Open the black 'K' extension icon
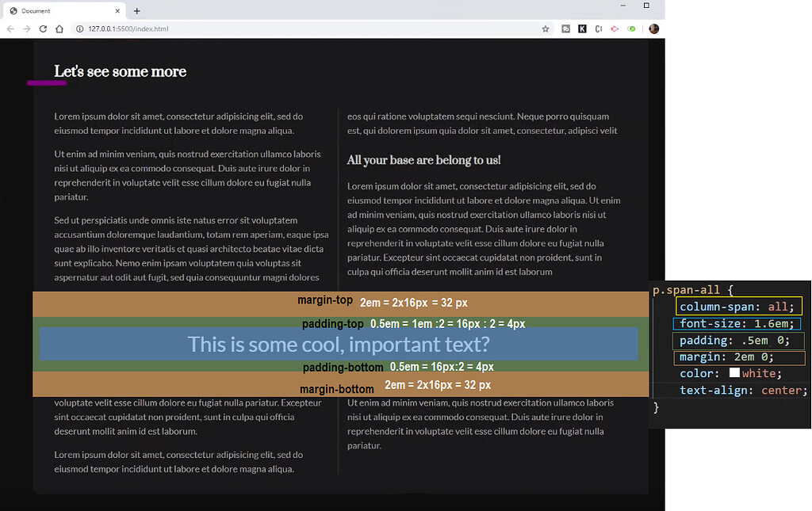The height and width of the screenshot is (511, 812). (582, 28)
